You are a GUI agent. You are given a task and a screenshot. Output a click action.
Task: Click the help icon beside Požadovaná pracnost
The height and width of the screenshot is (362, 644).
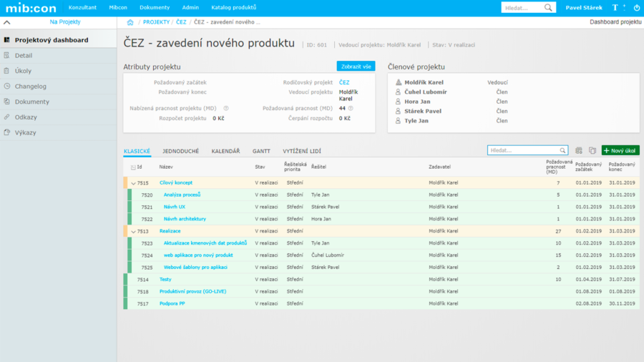tap(351, 109)
